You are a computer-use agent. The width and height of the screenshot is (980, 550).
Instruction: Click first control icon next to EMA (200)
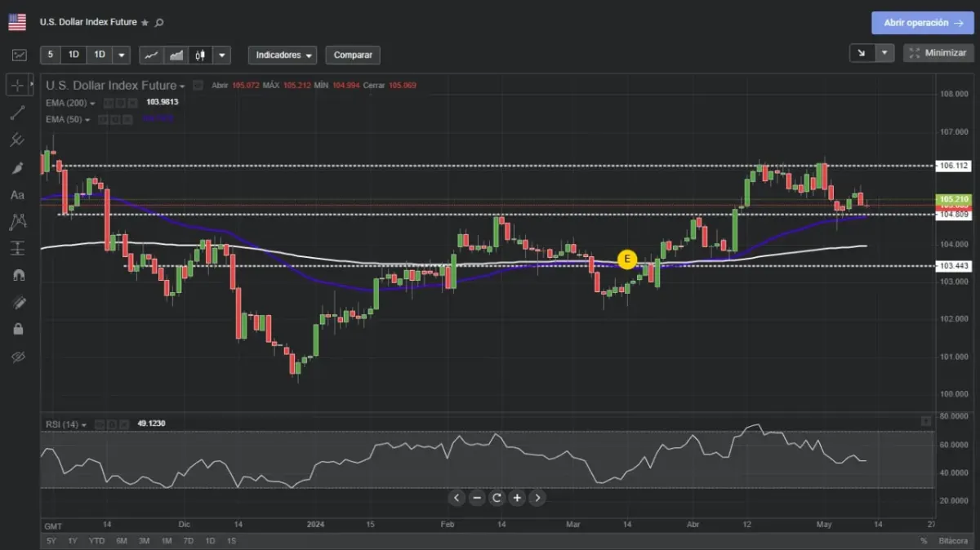click(108, 103)
